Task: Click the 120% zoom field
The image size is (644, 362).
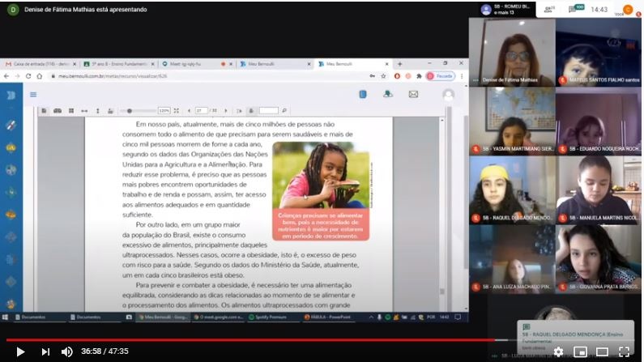Action: point(164,111)
